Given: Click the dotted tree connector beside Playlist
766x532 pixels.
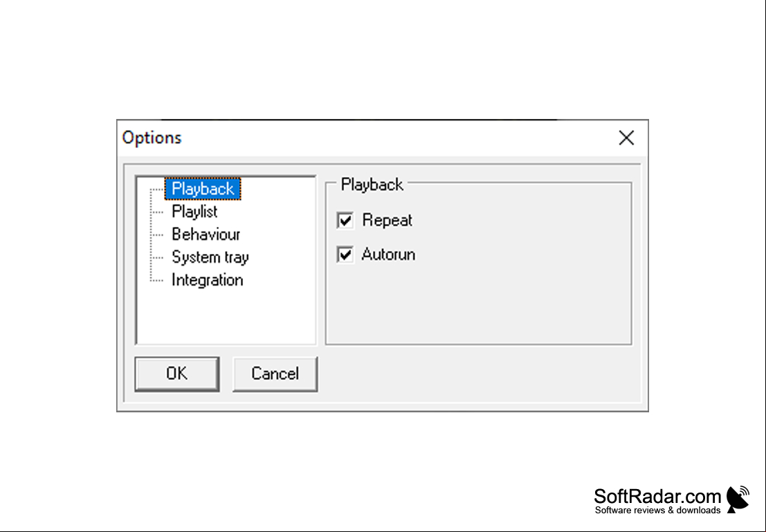Looking at the screenshot, I should (x=157, y=212).
